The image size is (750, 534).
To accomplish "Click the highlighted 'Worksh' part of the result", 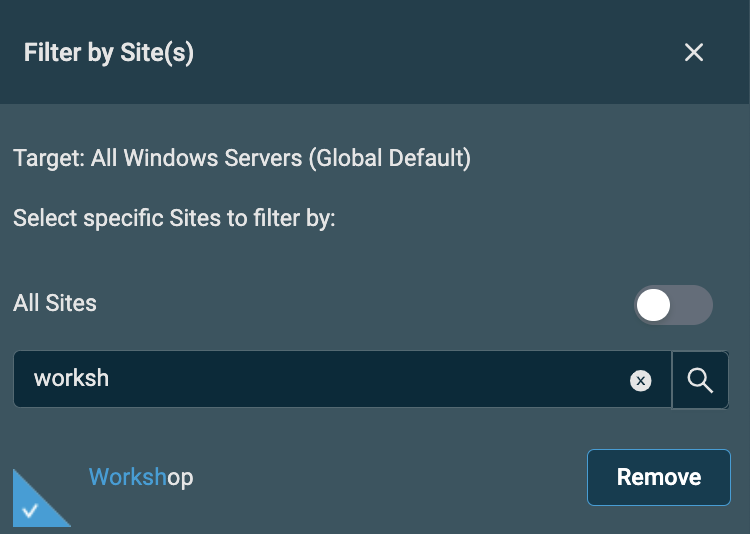I will [x=127, y=477].
